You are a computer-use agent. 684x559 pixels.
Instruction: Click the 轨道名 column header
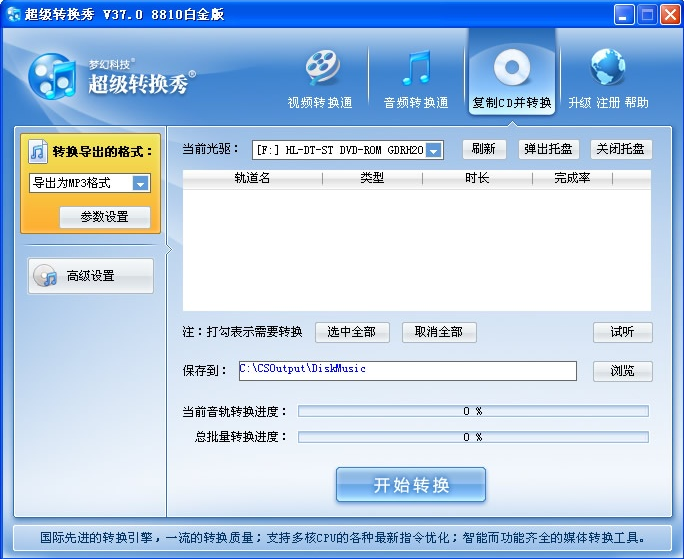click(252, 178)
